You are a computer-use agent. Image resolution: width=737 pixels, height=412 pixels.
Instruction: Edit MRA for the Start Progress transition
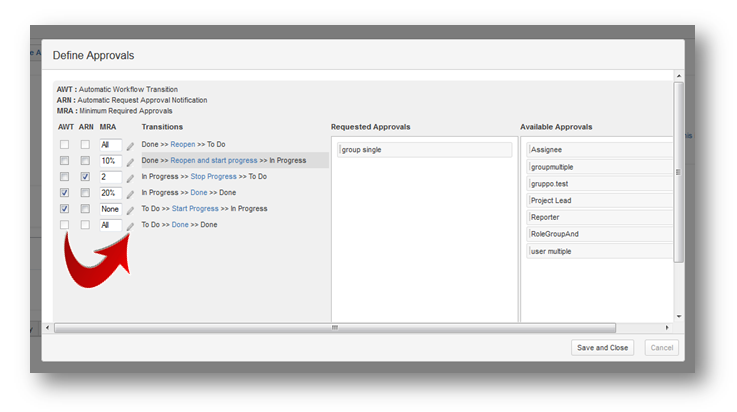click(x=130, y=210)
